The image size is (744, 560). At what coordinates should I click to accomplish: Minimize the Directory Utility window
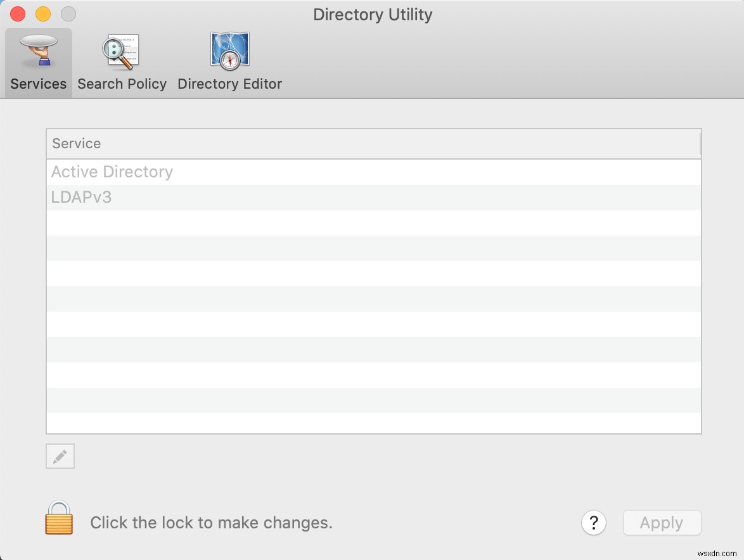coord(42,13)
